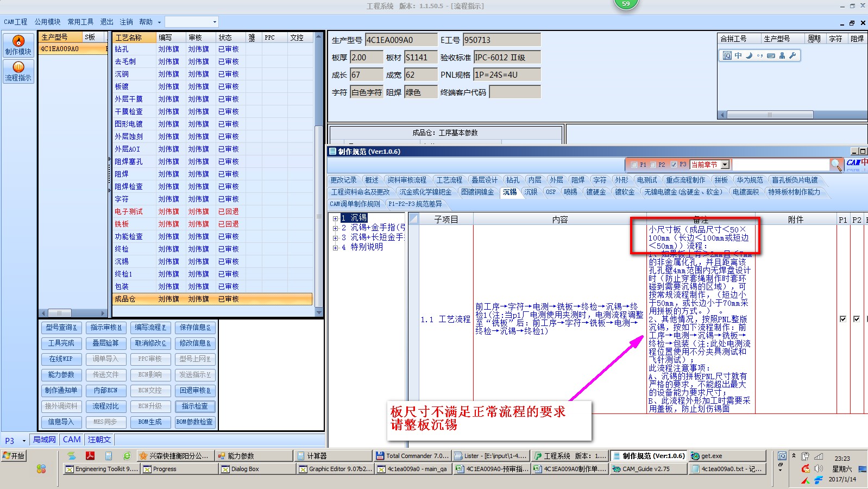Expand tree node 1 沉锡
The width and height of the screenshot is (868, 489).
tap(336, 218)
